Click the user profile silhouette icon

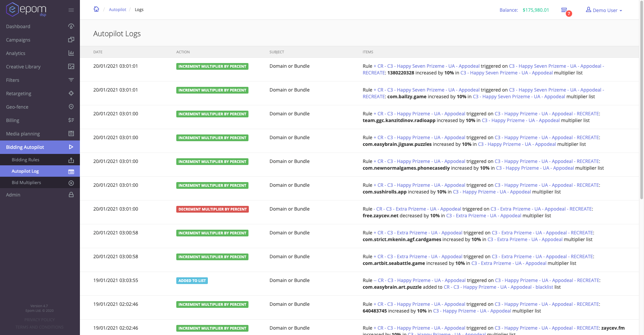(589, 10)
